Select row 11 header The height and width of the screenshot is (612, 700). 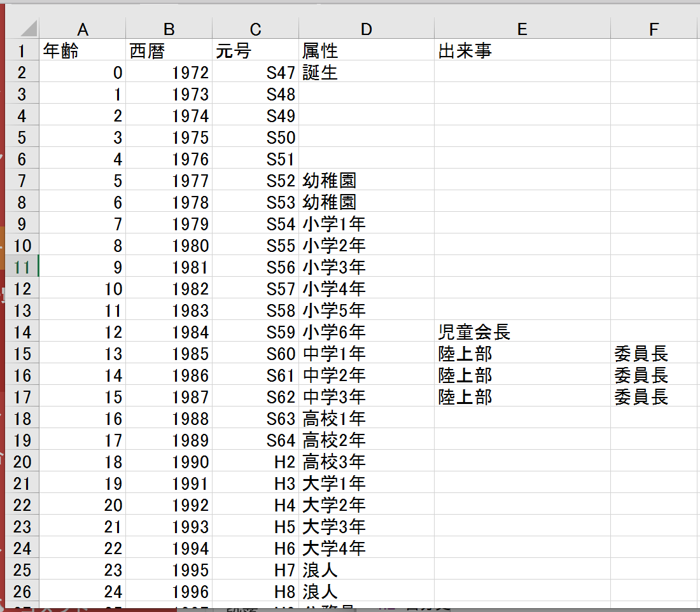pyautogui.click(x=22, y=267)
